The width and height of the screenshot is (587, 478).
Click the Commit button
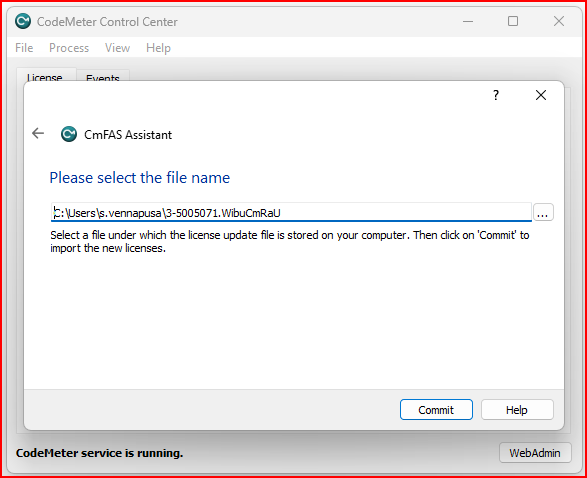coord(436,410)
